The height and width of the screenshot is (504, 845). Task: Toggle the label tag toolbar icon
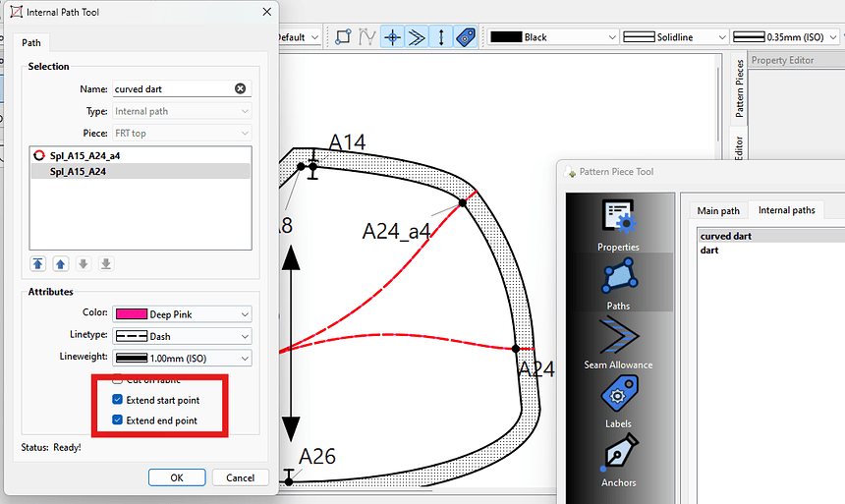466,36
